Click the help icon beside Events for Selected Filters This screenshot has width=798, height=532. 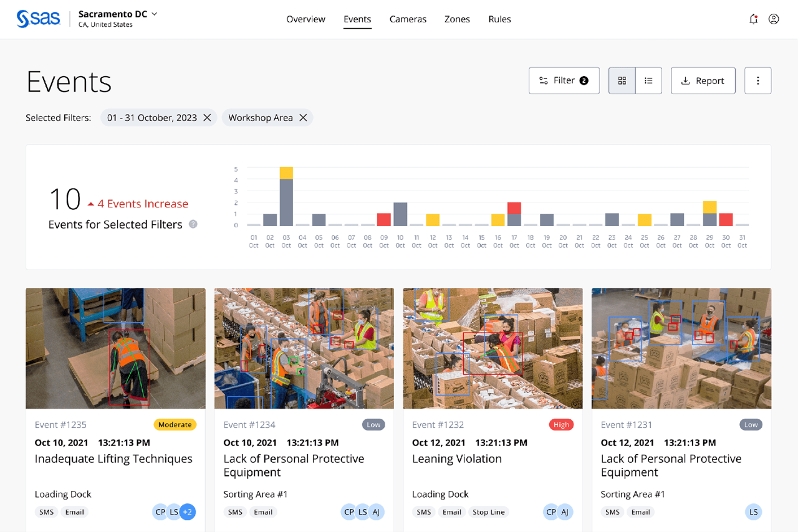point(193,224)
